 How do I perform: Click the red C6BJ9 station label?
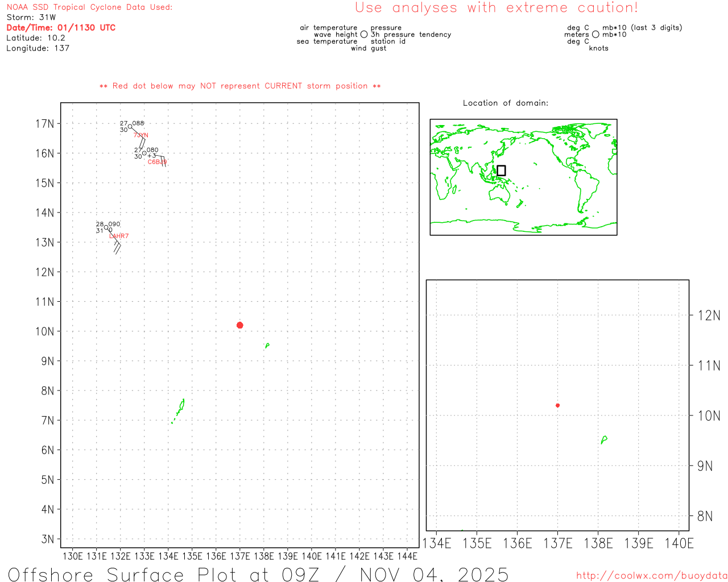pyautogui.click(x=158, y=162)
